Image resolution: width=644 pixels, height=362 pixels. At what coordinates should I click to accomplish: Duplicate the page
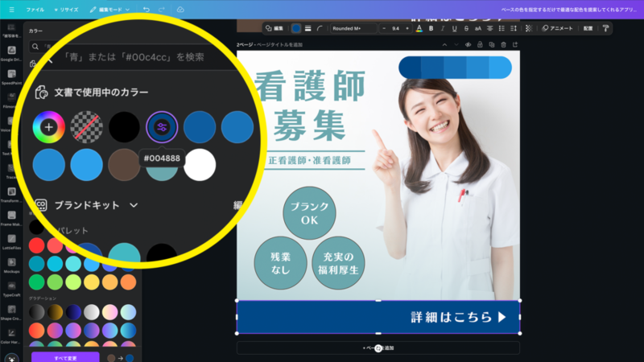click(x=492, y=45)
